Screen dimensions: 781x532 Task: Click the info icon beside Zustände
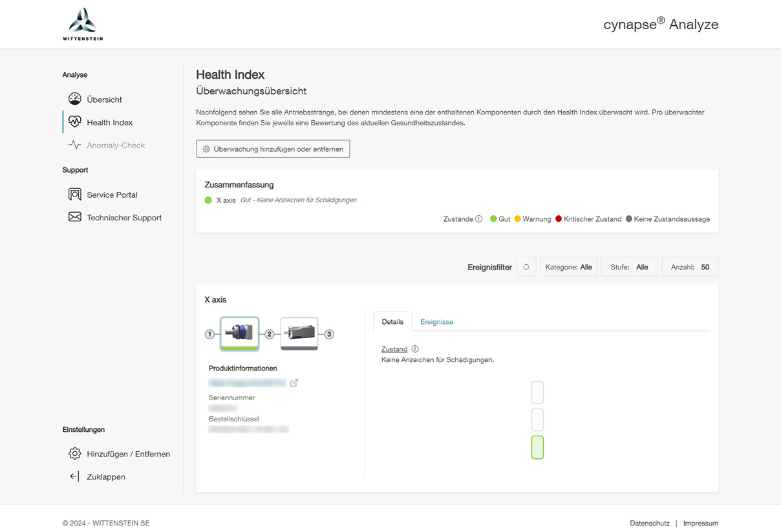[479, 219]
